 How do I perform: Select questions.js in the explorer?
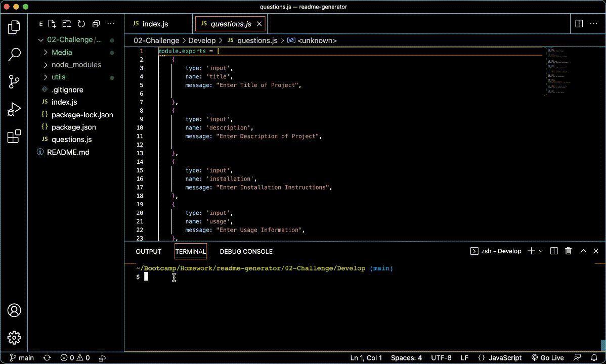[x=71, y=140]
